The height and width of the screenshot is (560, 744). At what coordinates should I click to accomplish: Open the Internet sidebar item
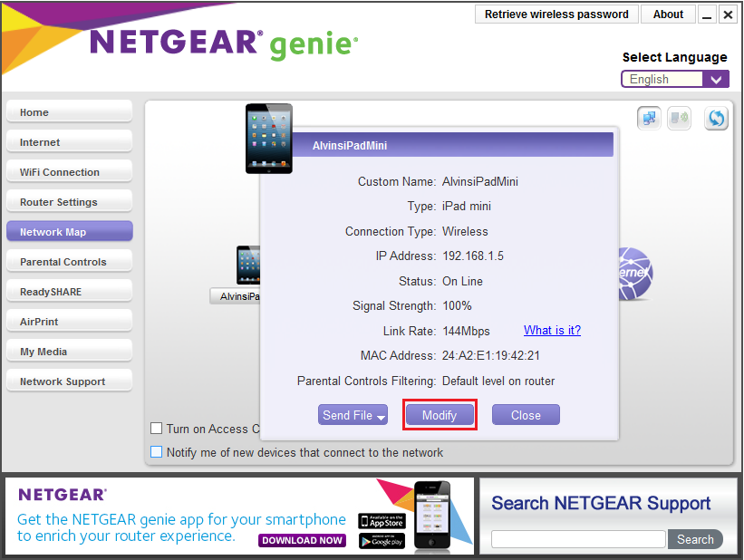click(x=69, y=142)
